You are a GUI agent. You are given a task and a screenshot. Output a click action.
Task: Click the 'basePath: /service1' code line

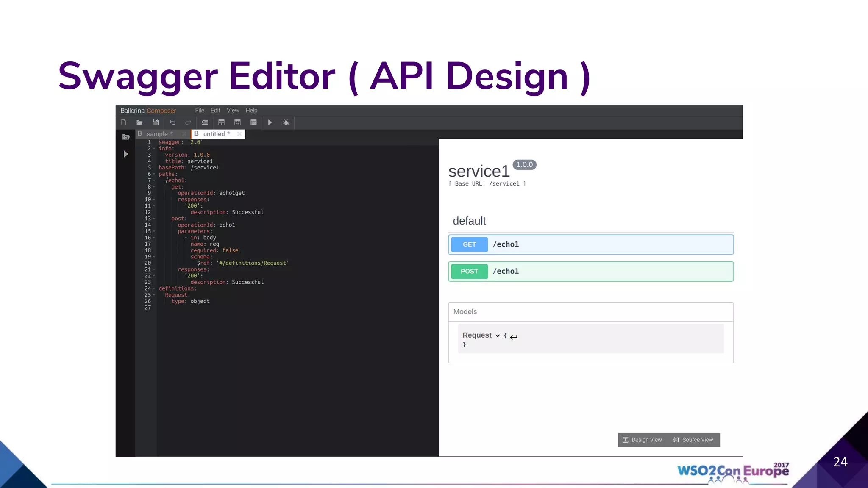(189, 168)
